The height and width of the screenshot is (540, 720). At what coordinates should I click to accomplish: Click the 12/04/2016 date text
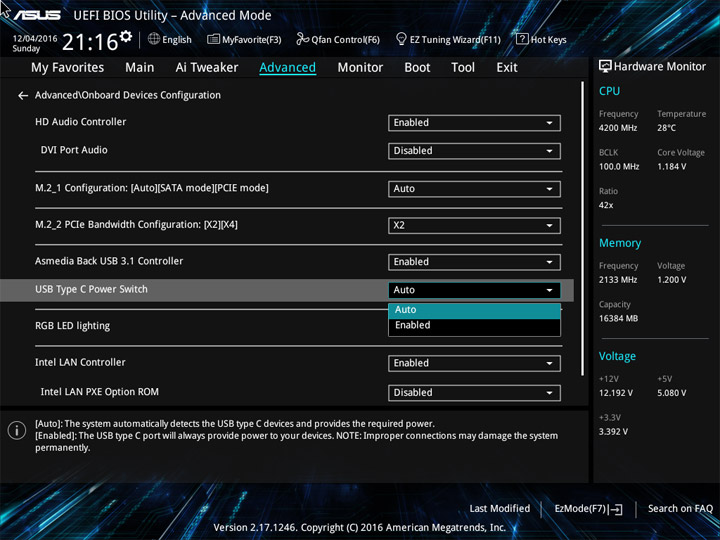[35, 39]
